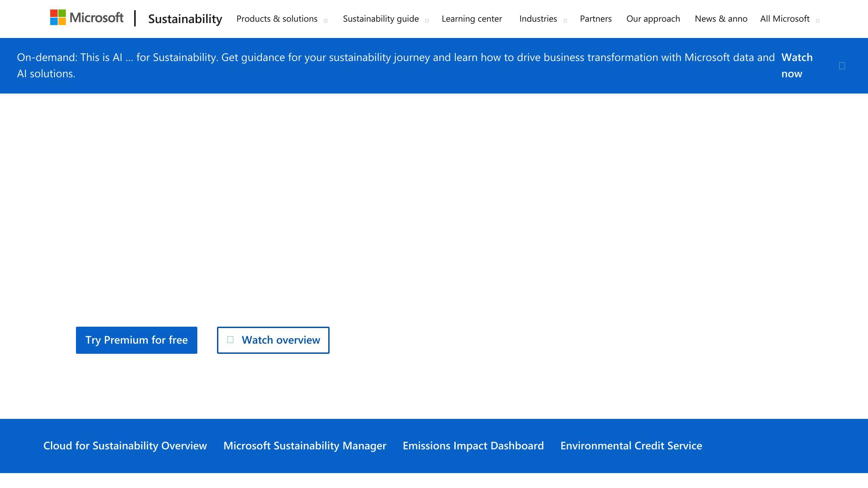Open the Learning center menu item
This screenshot has height=488, width=868.
pyautogui.click(x=472, y=19)
